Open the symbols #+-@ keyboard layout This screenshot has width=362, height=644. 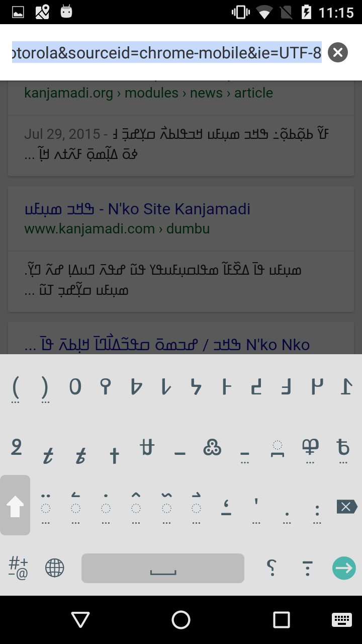(x=18, y=568)
